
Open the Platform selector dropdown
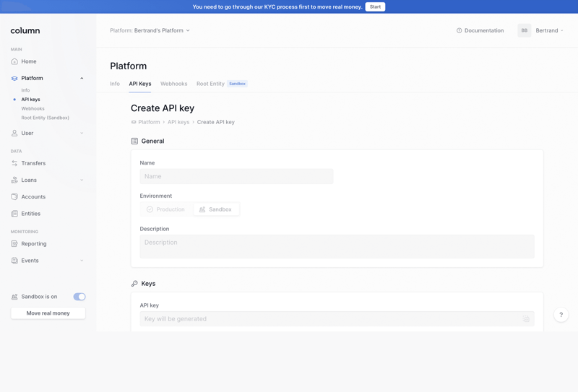[150, 30]
